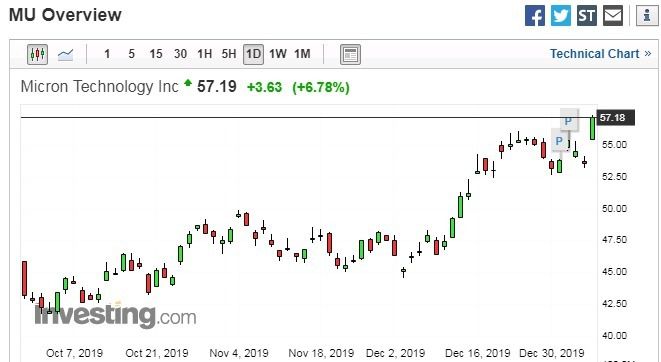
Task: Select the 5H interval
Action: 229,54
